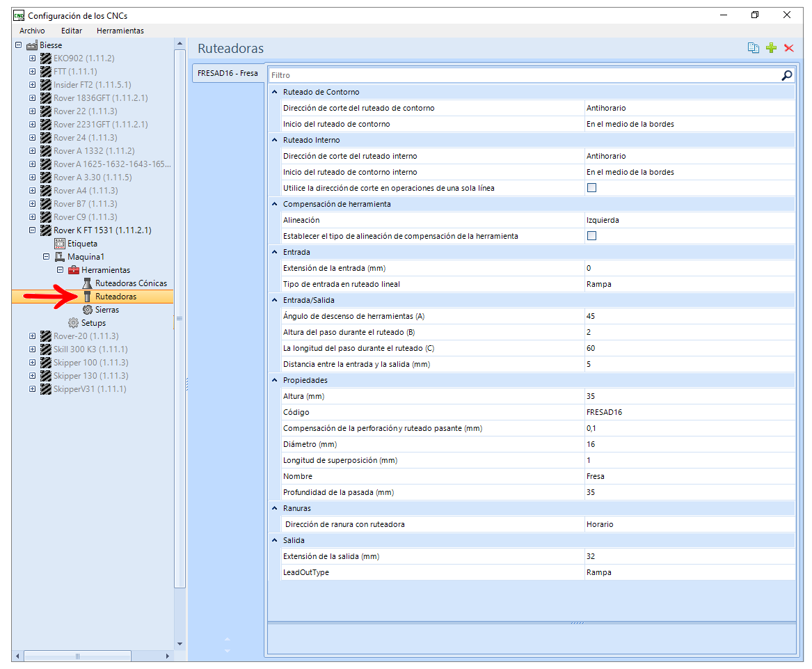Click the tree scroll right arrow

click(x=167, y=656)
